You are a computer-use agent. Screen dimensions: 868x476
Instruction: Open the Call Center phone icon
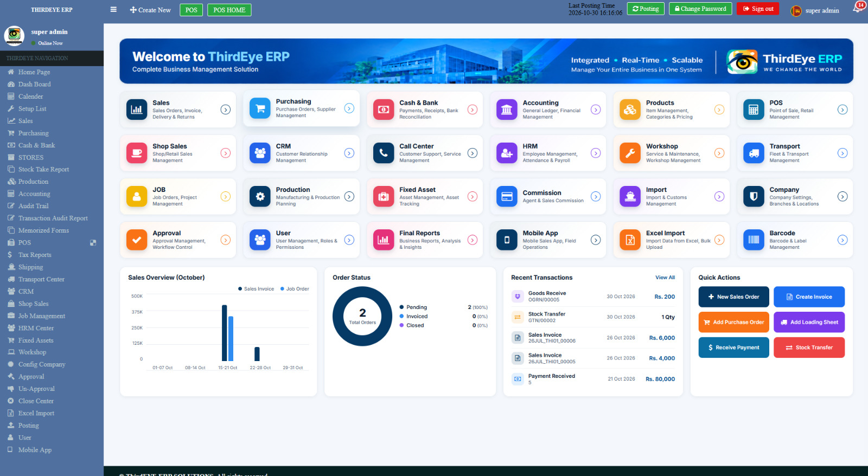[384, 153]
